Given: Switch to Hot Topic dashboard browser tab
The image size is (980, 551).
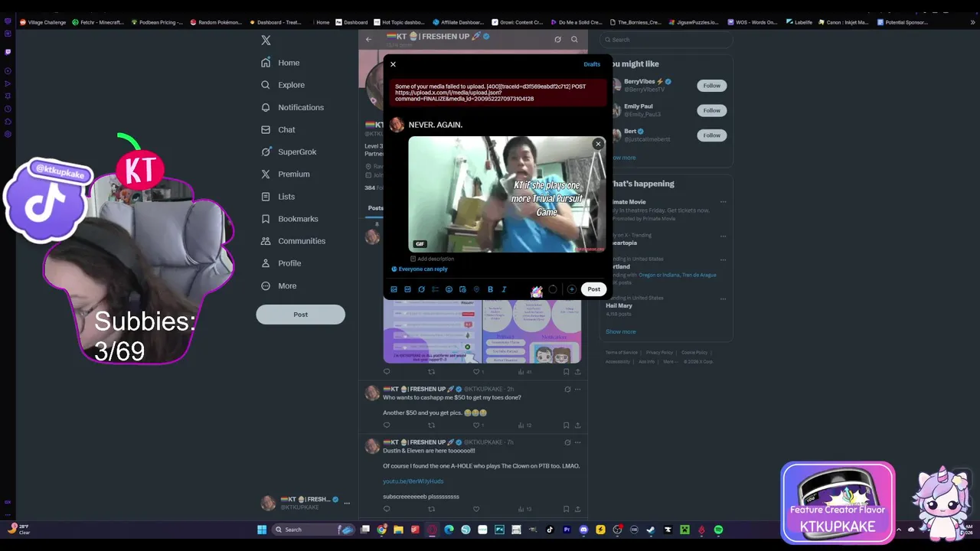Looking at the screenshot, I should [398, 22].
